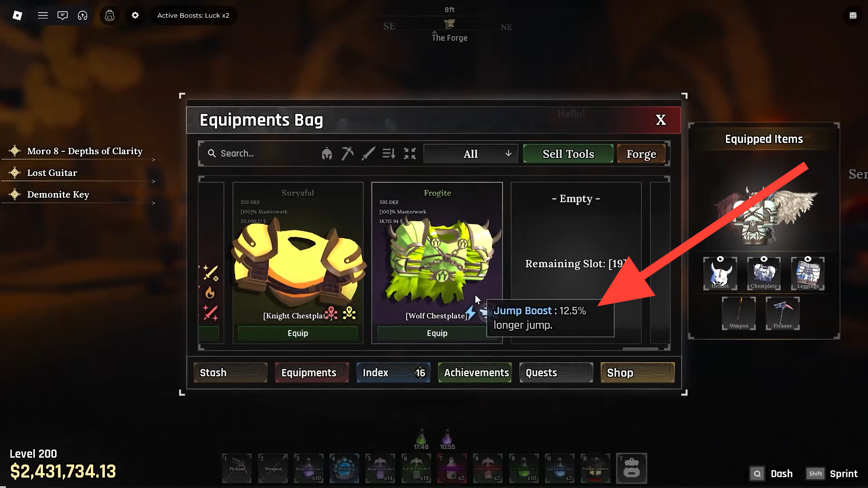
Task: Filter equipment by pickaxe icon
Action: [x=347, y=154]
